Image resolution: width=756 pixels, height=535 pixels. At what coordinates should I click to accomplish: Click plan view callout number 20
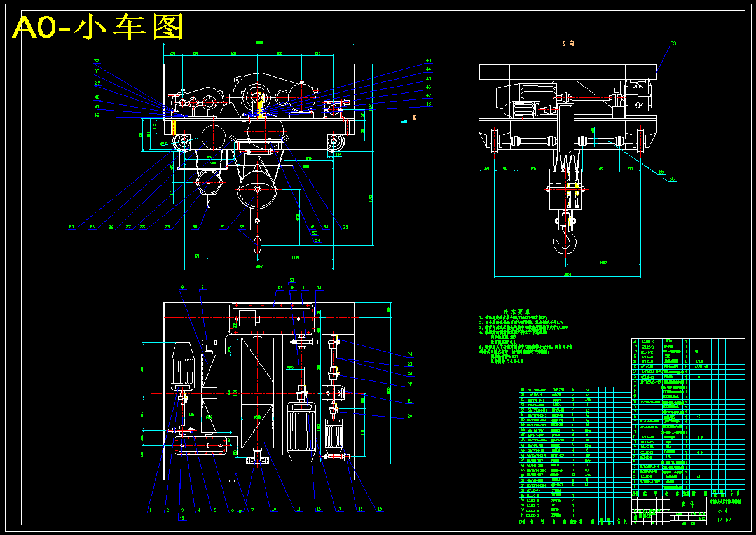(x=410, y=416)
